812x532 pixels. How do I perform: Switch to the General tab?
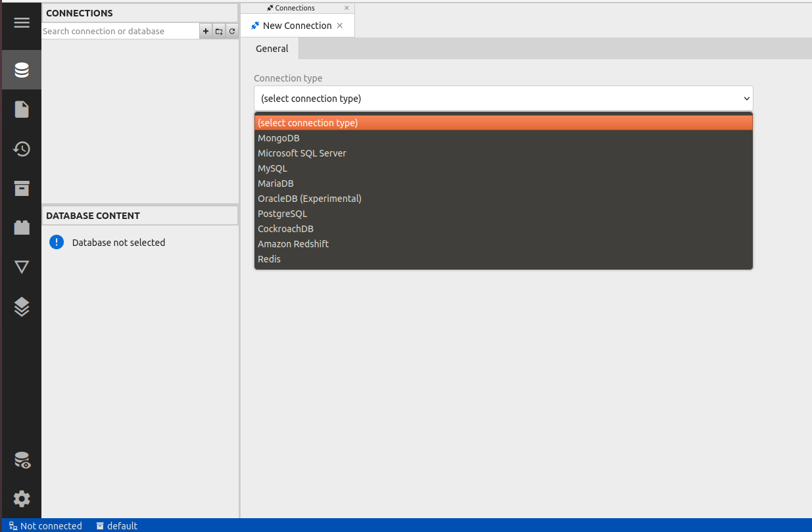272,49
